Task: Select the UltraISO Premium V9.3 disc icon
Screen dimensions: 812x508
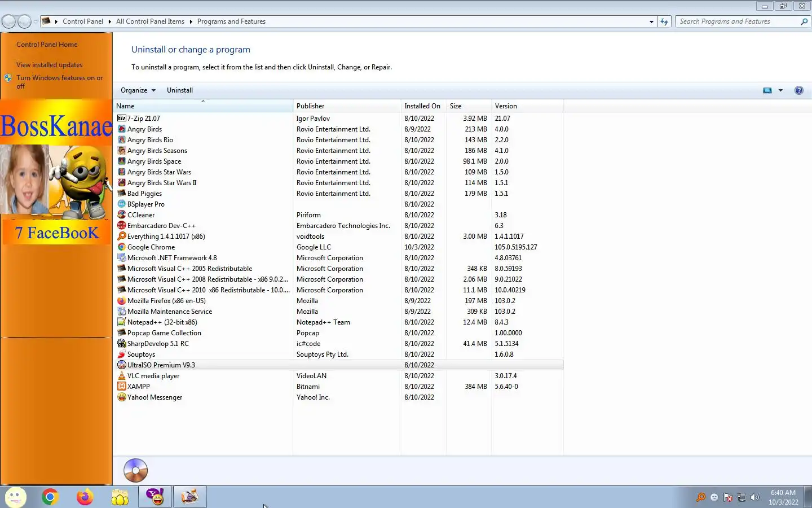Action: click(121, 365)
